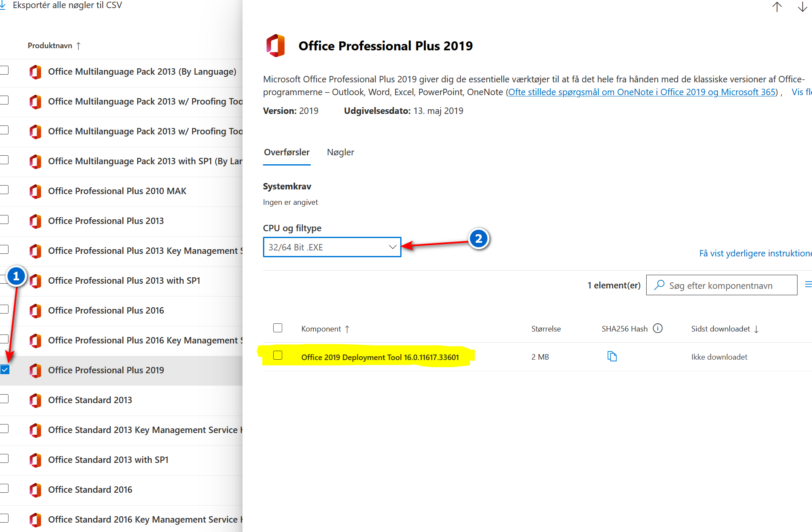The image size is (812, 532).
Task: Click the Ikke downloadet status text
Action: [719, 357]
